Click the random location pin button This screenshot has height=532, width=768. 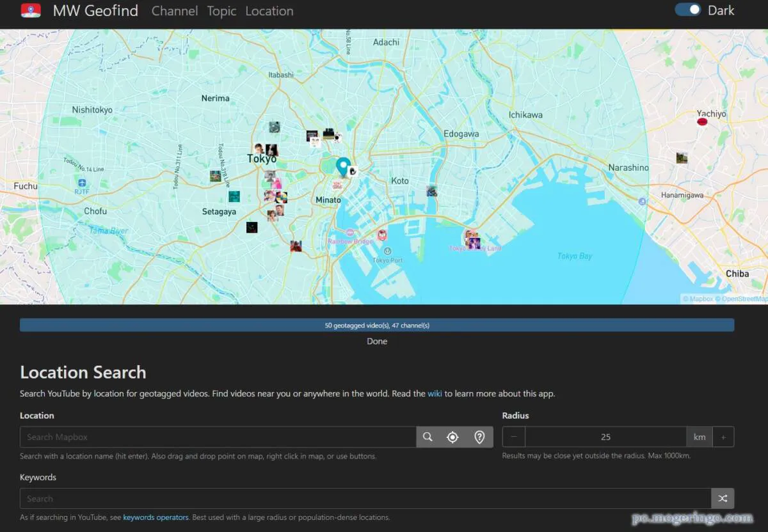pos(479,437)
